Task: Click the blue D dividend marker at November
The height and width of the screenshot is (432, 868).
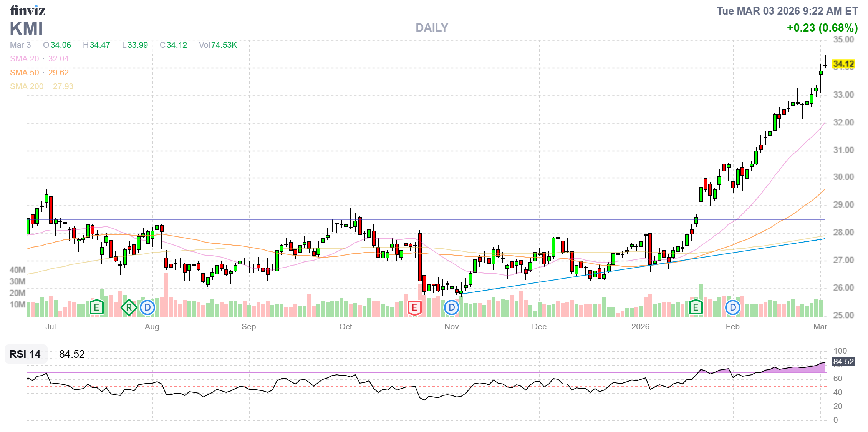Action: 452,307
